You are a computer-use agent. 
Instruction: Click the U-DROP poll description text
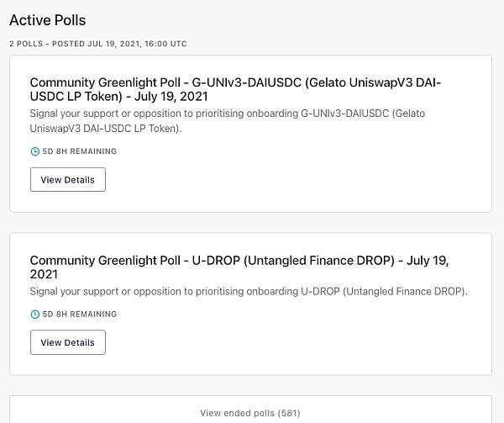tap(249, 292)
